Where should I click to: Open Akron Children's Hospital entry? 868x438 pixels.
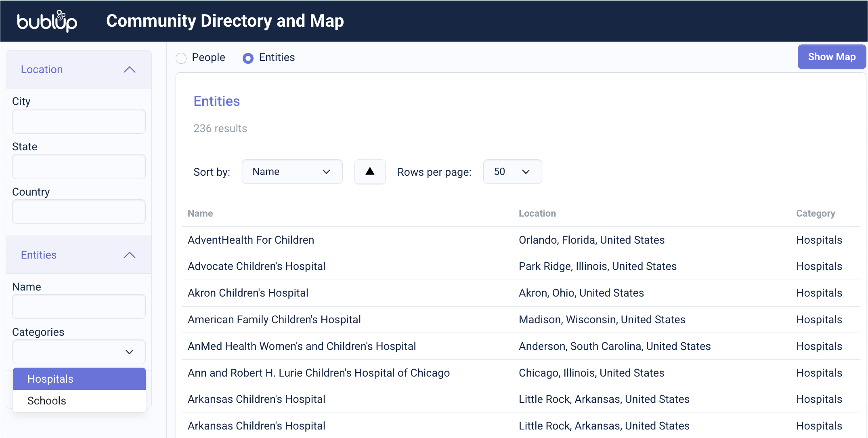coord(248,293)
